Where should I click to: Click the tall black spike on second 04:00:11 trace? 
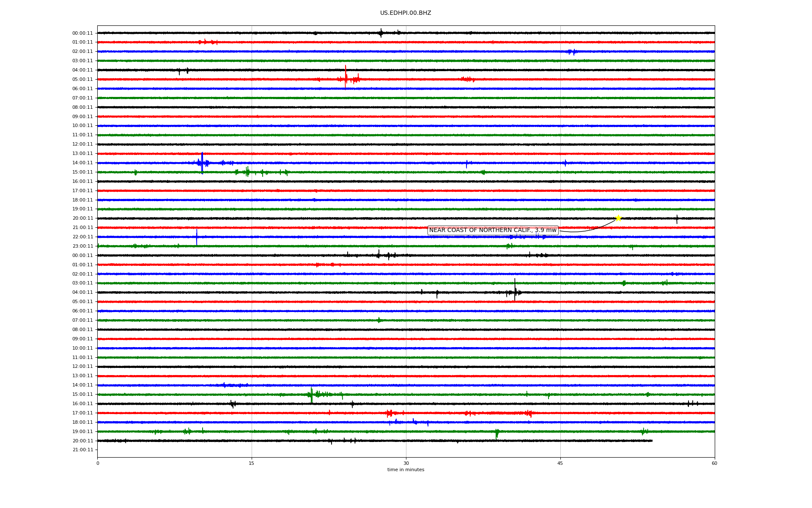point(515,290)
